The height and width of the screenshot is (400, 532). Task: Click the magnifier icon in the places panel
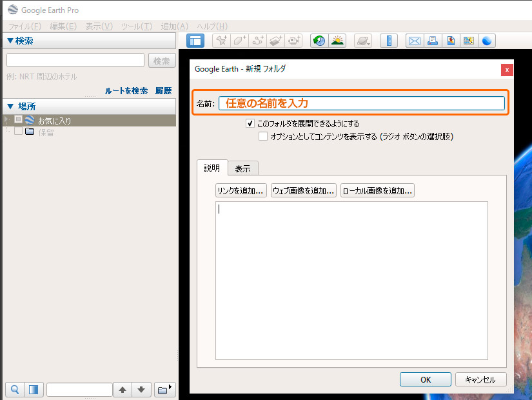[x=14, y=390]
